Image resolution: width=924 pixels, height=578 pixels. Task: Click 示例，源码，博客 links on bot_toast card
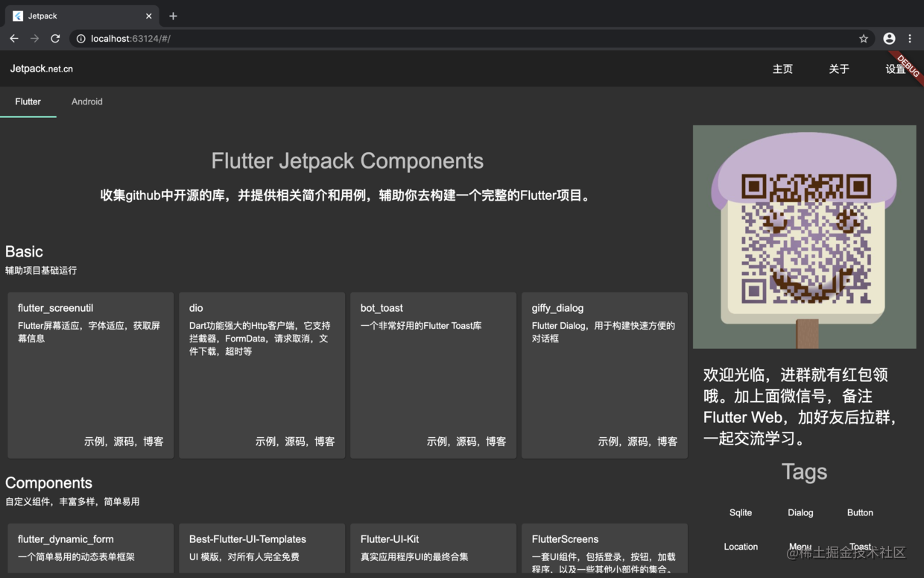[x=466, y=442]
